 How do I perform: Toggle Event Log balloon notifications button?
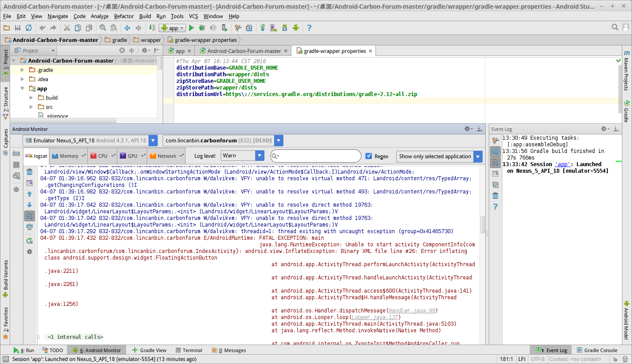(495, 152)
